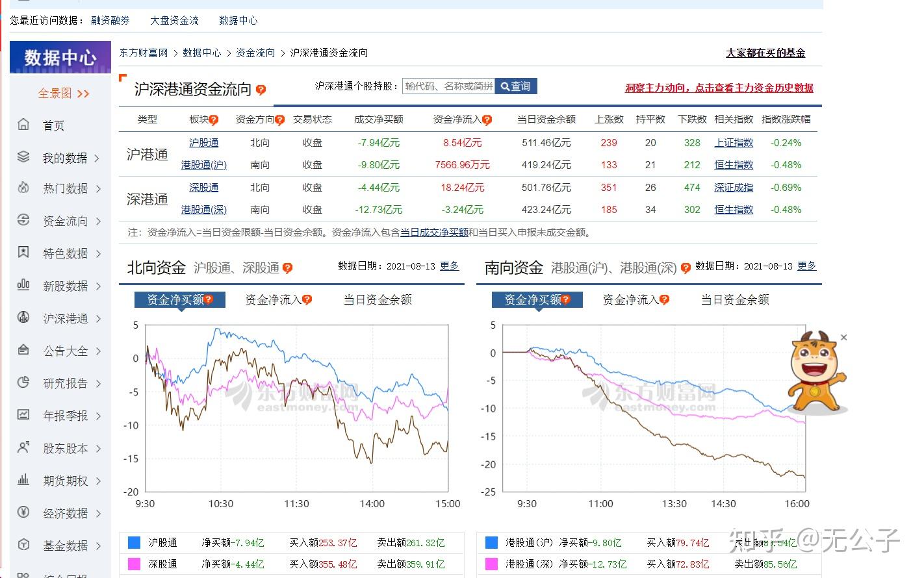Click stock code search input field
The height and width of the screenshot is (578, 924).
pyautogui.click(x=448, y=86)
